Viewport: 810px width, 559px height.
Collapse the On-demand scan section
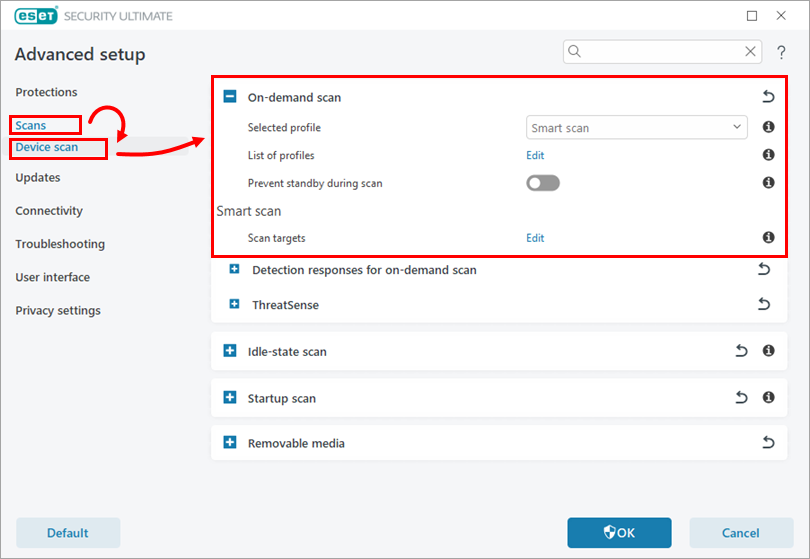(229, 97)
